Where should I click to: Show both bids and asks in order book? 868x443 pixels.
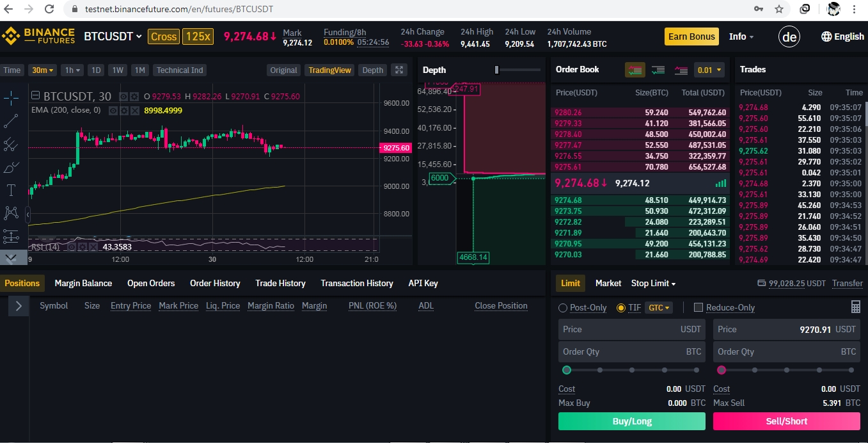tap(635, 70)
